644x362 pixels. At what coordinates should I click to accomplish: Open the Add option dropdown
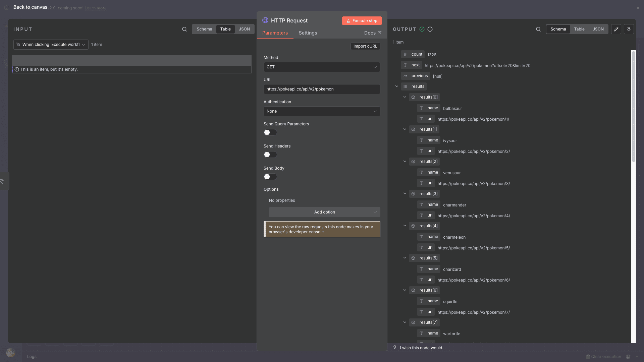coord(324,212)
